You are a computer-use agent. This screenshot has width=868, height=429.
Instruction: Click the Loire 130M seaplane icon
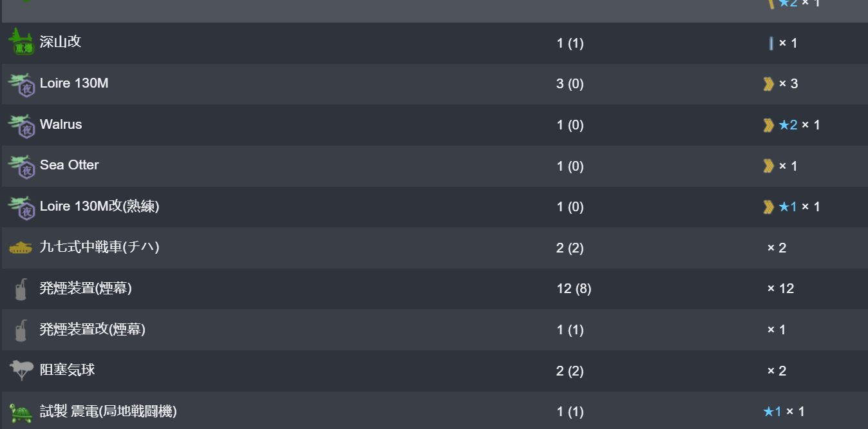[x=21, y=84]
